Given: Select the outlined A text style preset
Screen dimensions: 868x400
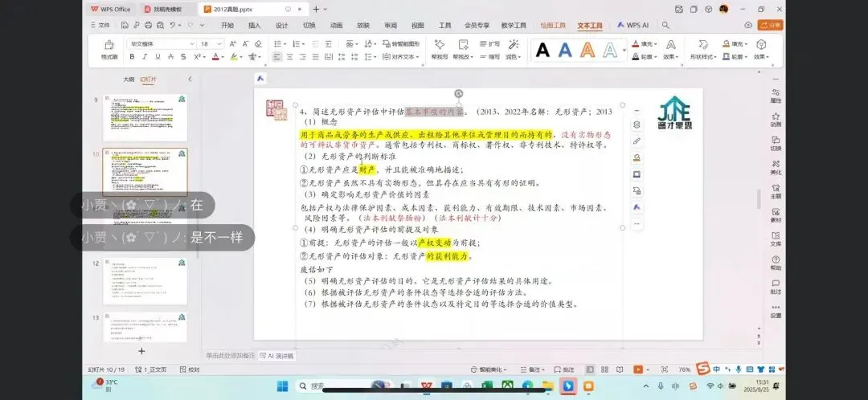Looking at the screenshot, I should [610, 50].
